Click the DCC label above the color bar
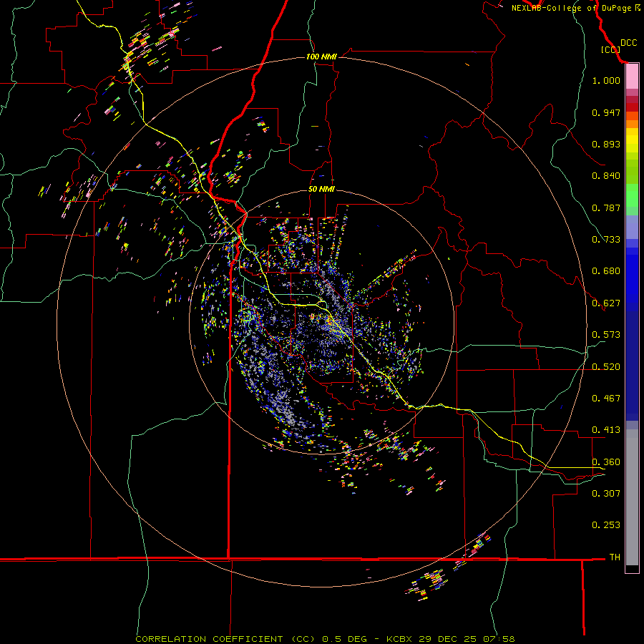Viewport: 644px width, 644px height. tap(628, 43)
